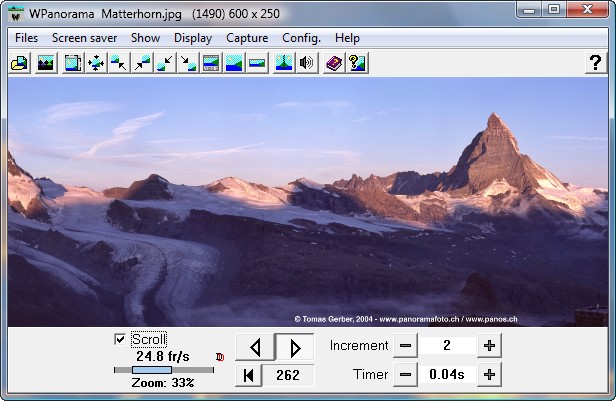616x401 pixels.
Task: Close the WPanorama window
Action: tap(587, 10)
